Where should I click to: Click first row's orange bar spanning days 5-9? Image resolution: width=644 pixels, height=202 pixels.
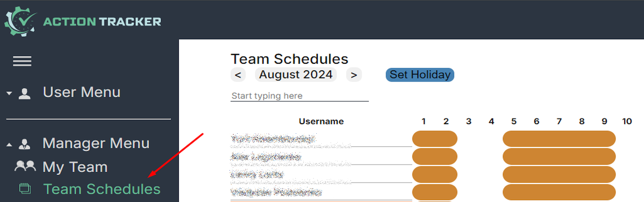[x=559, y=139]
